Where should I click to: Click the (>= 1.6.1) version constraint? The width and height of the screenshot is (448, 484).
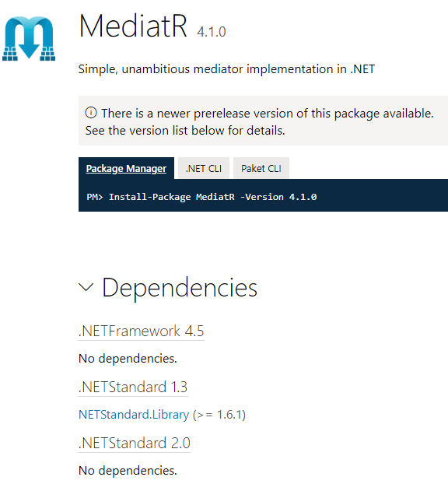pos(219,415)
